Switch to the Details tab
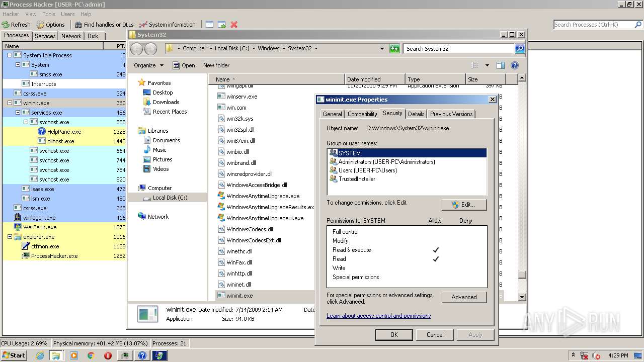This screenshot has width=644, height=362. click(416, 114)
